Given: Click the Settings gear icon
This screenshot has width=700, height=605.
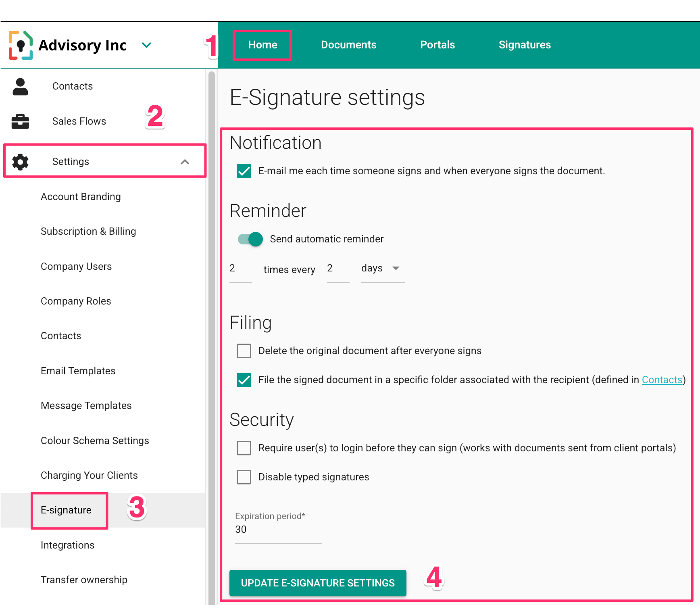Looking at the screenshot, I should 20,162.
